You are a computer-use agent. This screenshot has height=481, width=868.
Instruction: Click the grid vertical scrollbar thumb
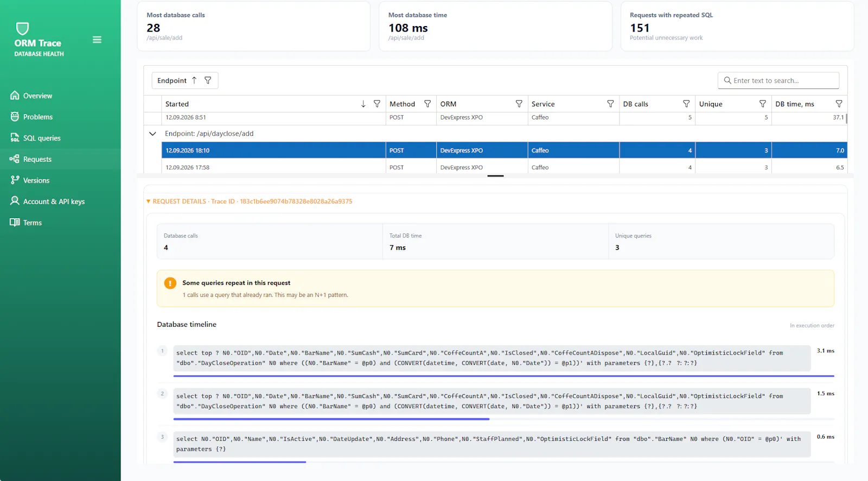[846, 118]
